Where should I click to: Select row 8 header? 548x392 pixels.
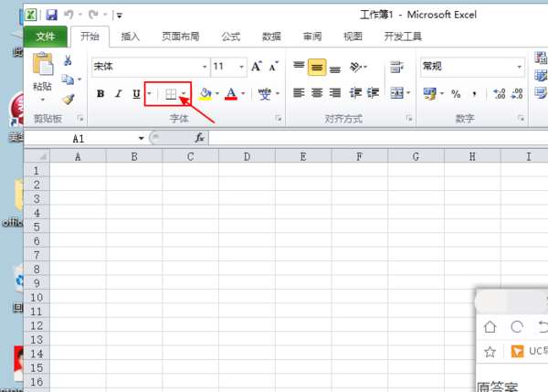(x=37, y=270)
